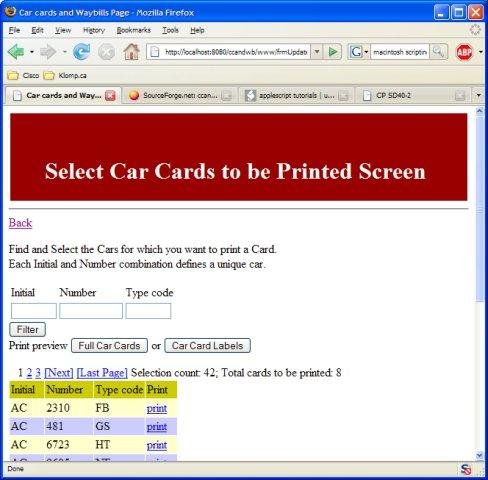488x480 pixels.
Task: Click the green Back arrow button
Action: click(x=16, y=52)
